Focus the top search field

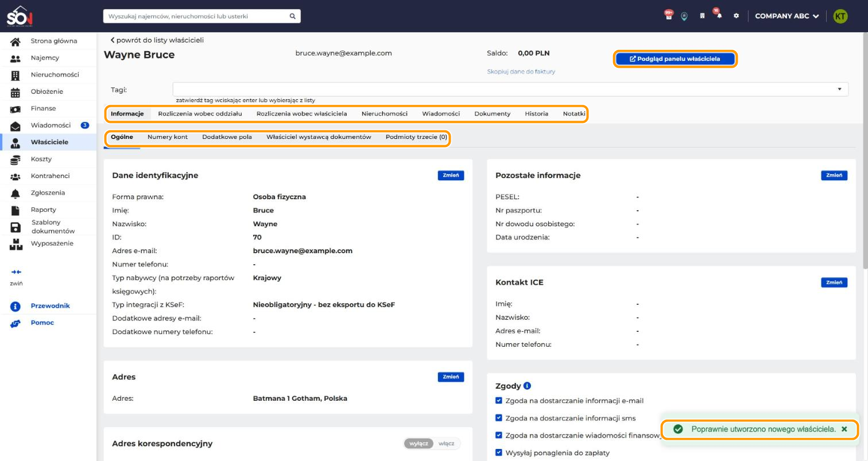tap(201, 16)
